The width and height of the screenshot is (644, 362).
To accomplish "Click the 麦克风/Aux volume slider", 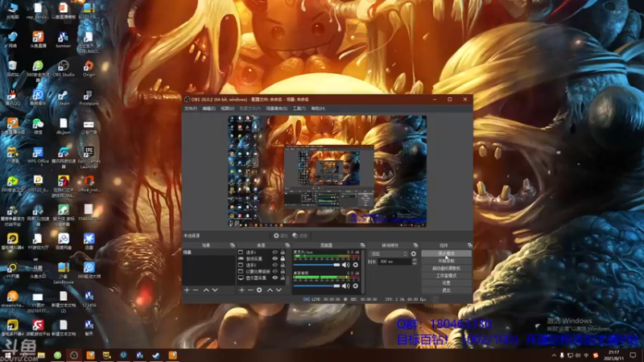I will tap(316, 265).
